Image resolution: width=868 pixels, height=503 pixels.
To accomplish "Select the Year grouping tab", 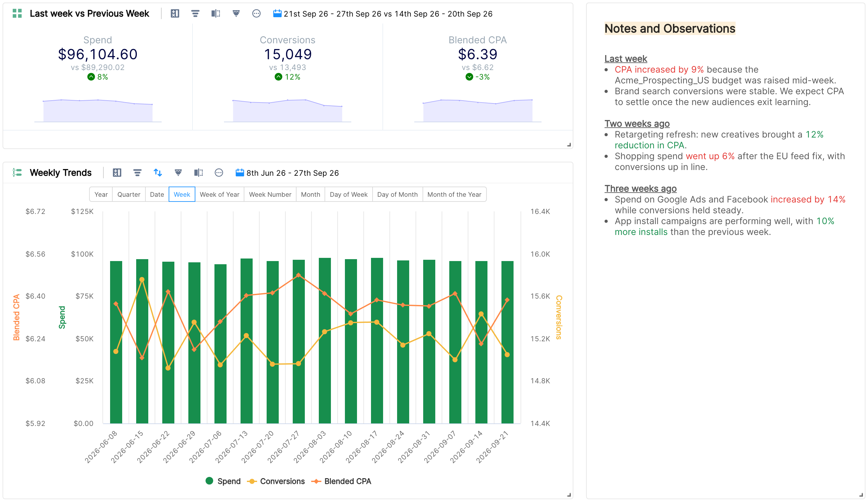I will click(x=101, y=194).
